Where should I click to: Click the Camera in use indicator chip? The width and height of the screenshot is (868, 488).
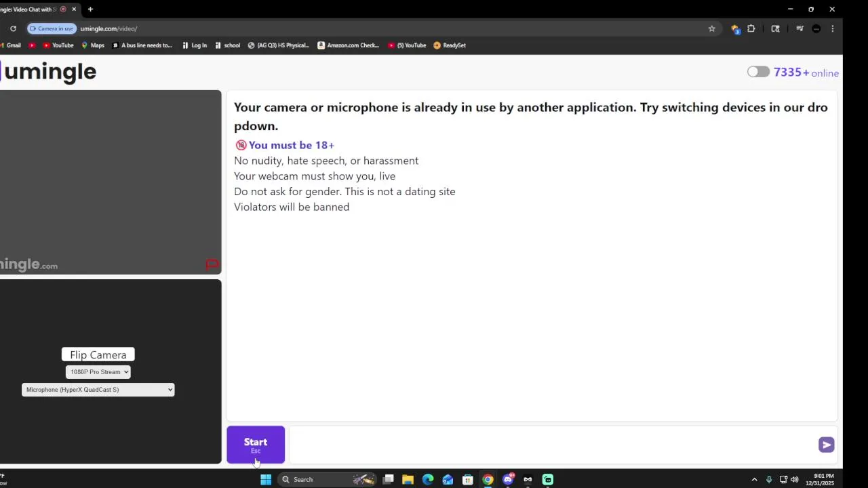[x=52, y=28]
